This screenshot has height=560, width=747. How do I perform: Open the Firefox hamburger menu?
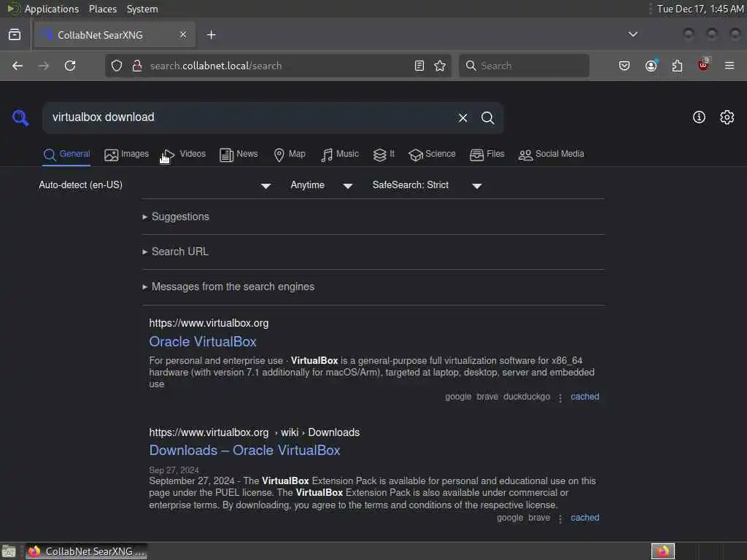(729, 66)
